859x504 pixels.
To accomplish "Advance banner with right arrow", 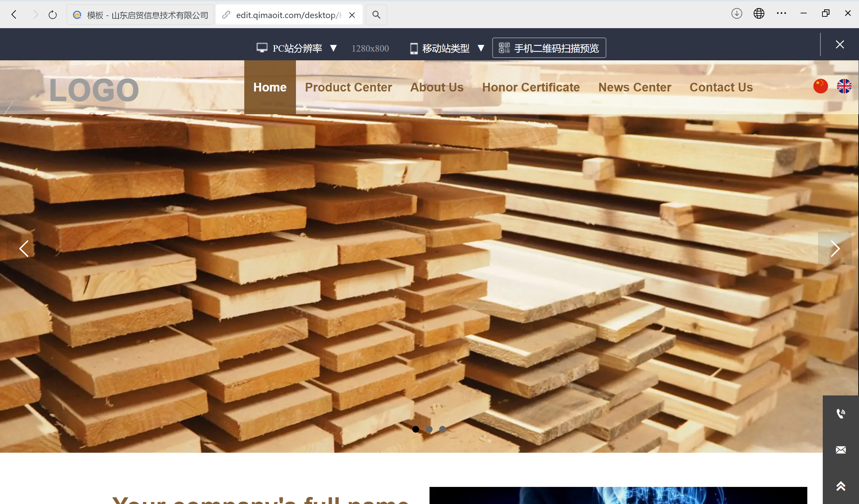I will [x=835, y=248].
